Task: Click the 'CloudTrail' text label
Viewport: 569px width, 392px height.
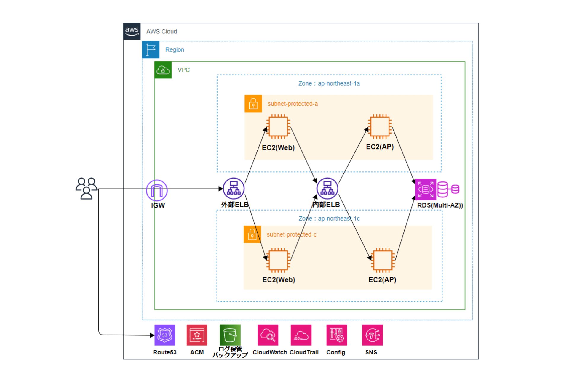Action: (304, 352)
